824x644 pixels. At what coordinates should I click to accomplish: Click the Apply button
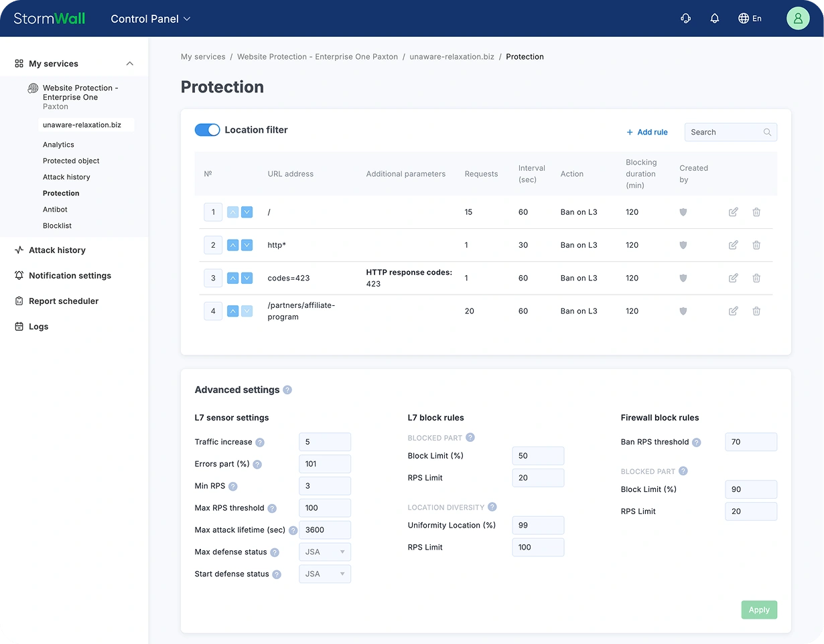tap(759, 610)
